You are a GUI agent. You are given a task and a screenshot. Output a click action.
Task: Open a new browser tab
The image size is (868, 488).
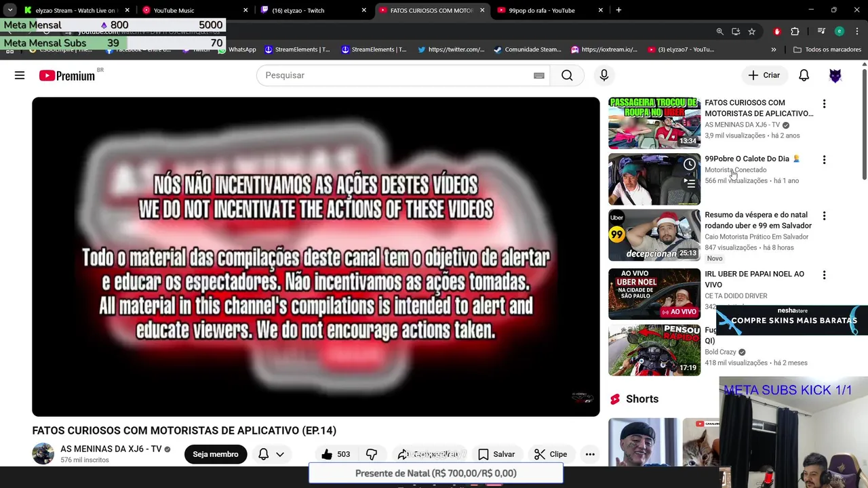click(618, 10)
